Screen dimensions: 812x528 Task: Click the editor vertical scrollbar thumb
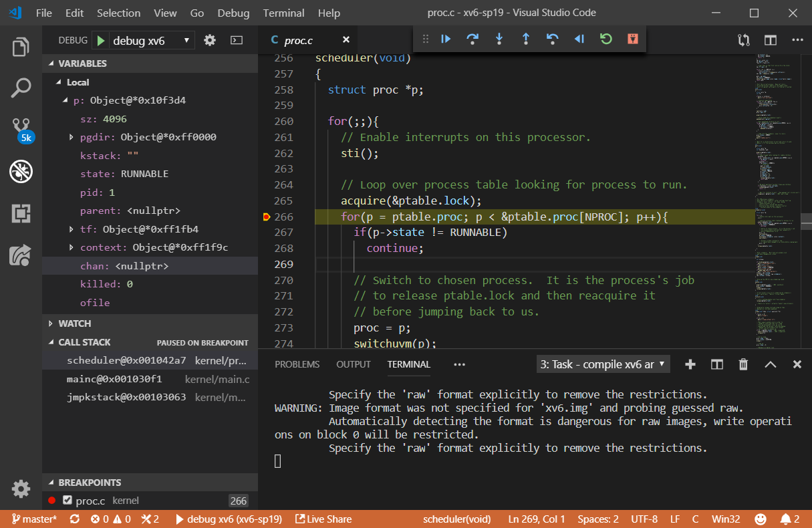click(x=806, y=221)
